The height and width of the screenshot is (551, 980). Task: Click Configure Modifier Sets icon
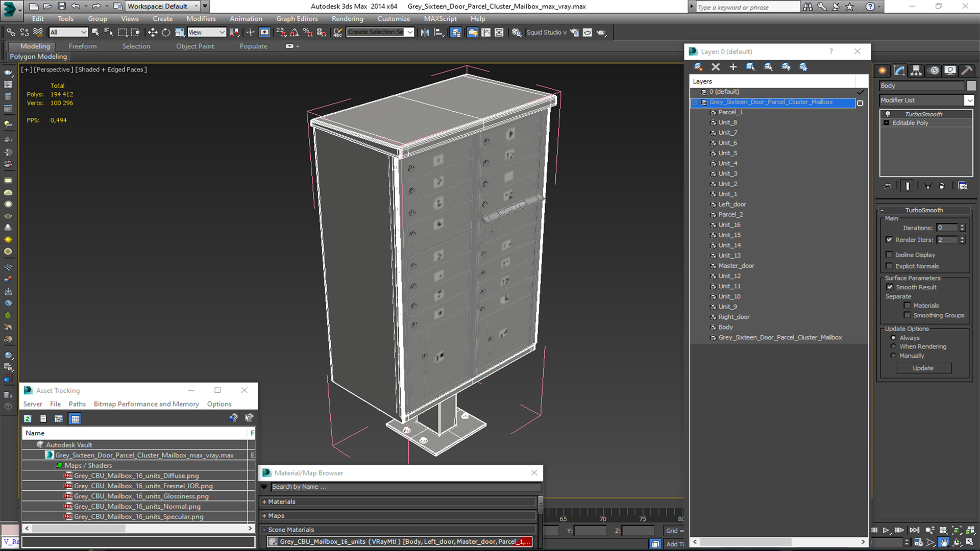click(x=963, y=186)
